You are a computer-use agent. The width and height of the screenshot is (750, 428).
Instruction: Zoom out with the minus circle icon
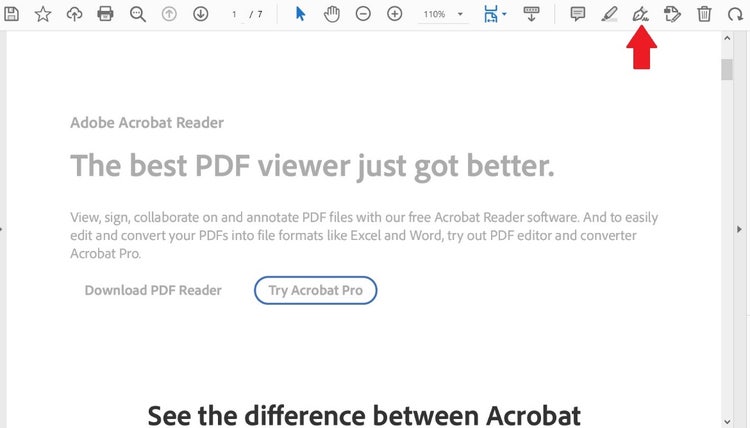tap(363, 14)
